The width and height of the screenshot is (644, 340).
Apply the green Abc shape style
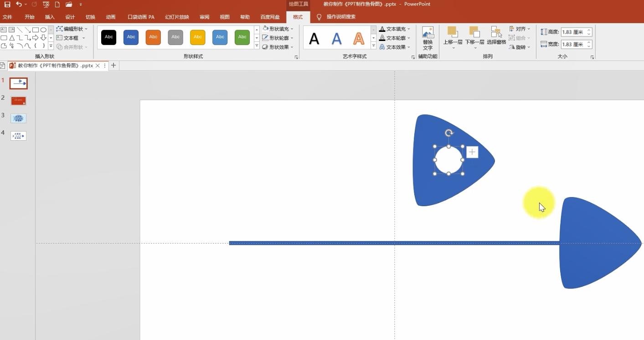[242, 37]
